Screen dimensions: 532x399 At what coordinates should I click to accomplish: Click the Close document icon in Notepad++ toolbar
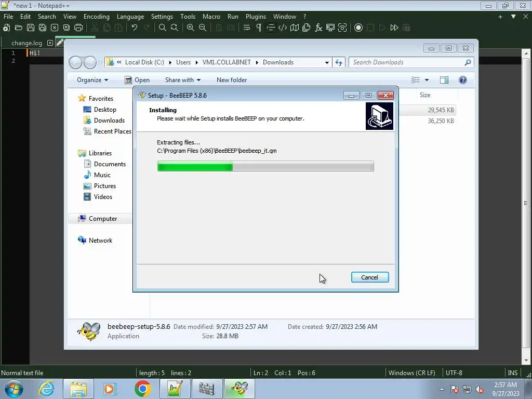tap(54, 28)
